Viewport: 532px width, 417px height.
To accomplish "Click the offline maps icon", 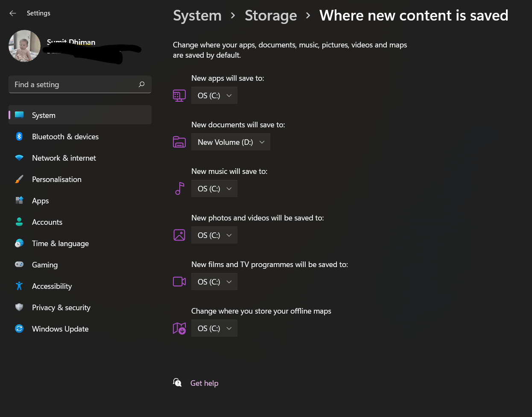I will click(x=179, y=328).
